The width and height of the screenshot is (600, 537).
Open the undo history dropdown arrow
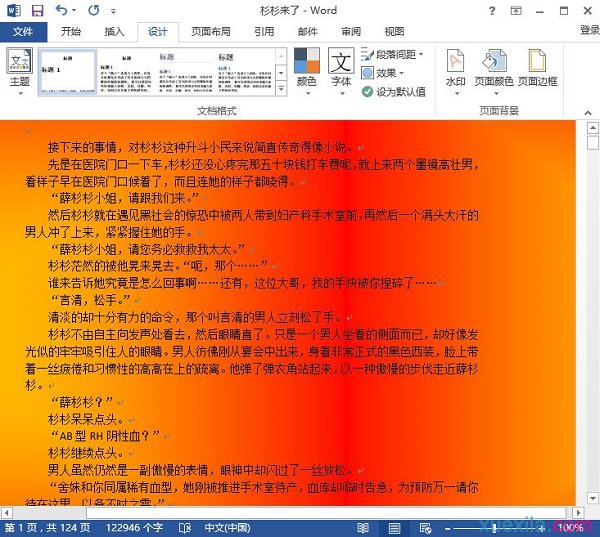74,11
